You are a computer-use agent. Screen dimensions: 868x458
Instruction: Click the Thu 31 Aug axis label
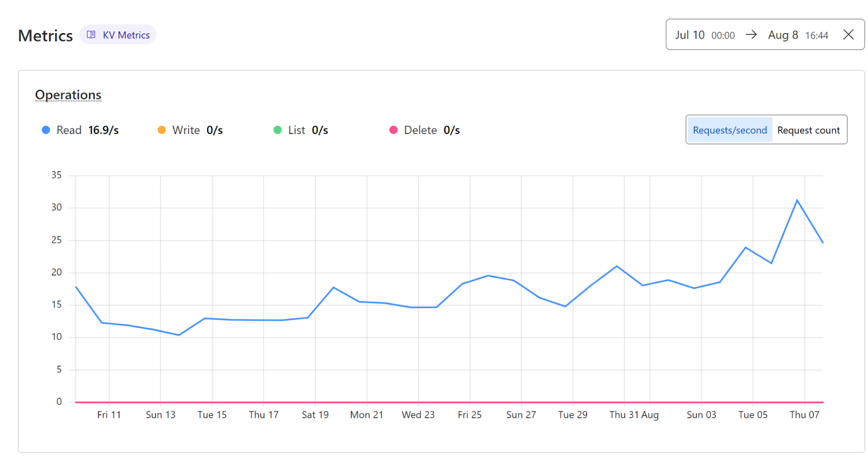pyautogui.click(x=634, y=415)
